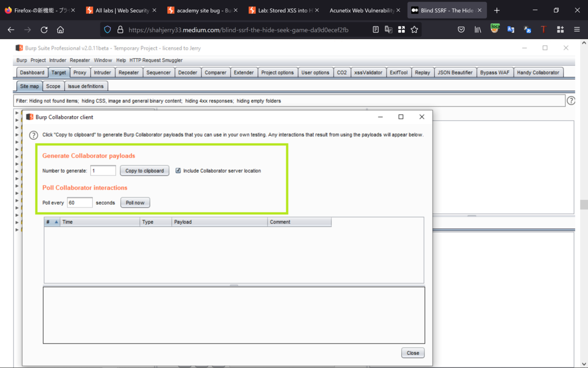Open the JSON Beautifier tab
This screenshot has height=368, width=588.
(x=455, y=73)
